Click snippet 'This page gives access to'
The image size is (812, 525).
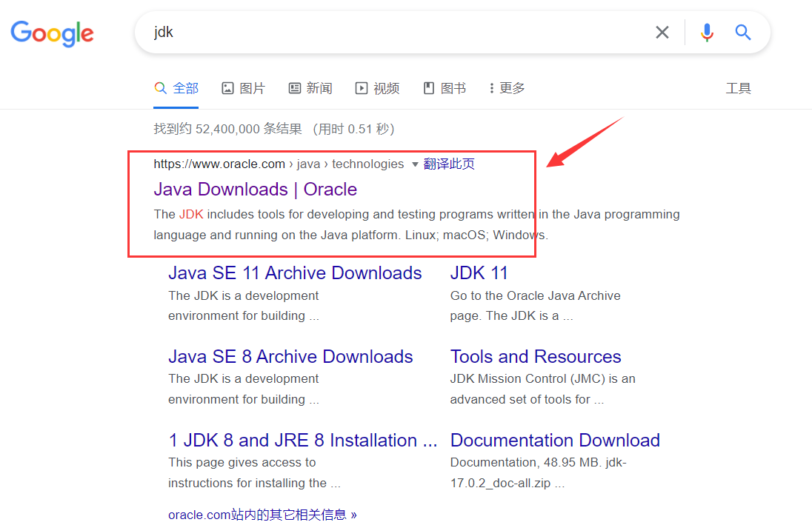coord(242,462)
